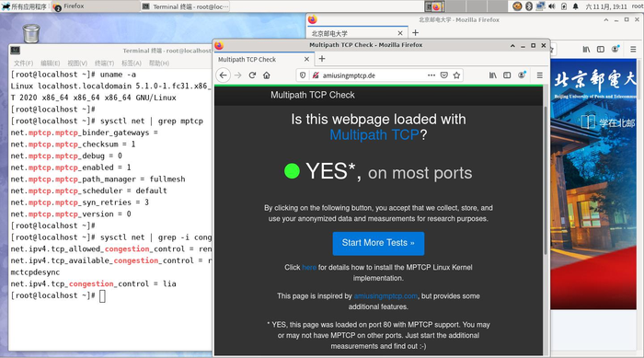Roll up the Multipath TCP Check window with caret button
The width and height of the screenshot is (644, 358).
coord(512,46)
